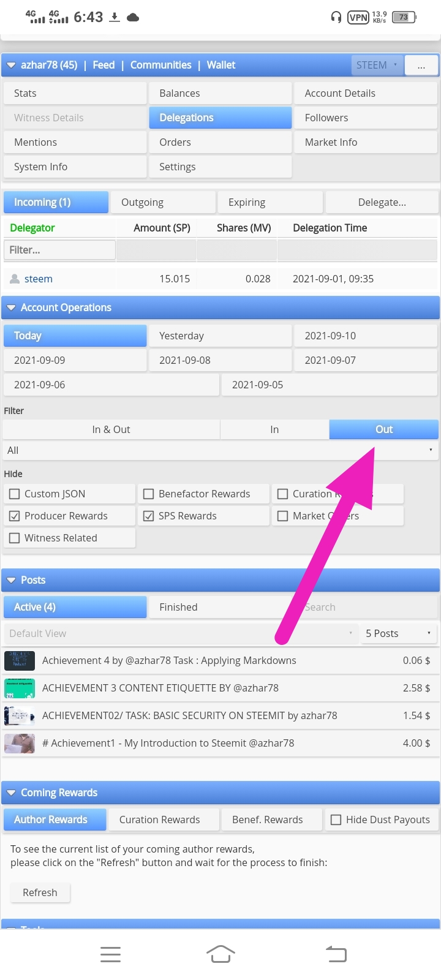Toggle Market Orders hide checkbox
The width and height of the screenshot is (441, 980).
click(x=282, y=516)
